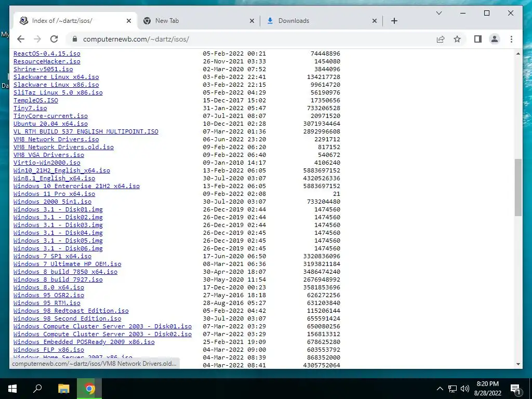Switch to the Downloads tab
This screenshot has width=532, height=399.
click(x=321, y=21)
